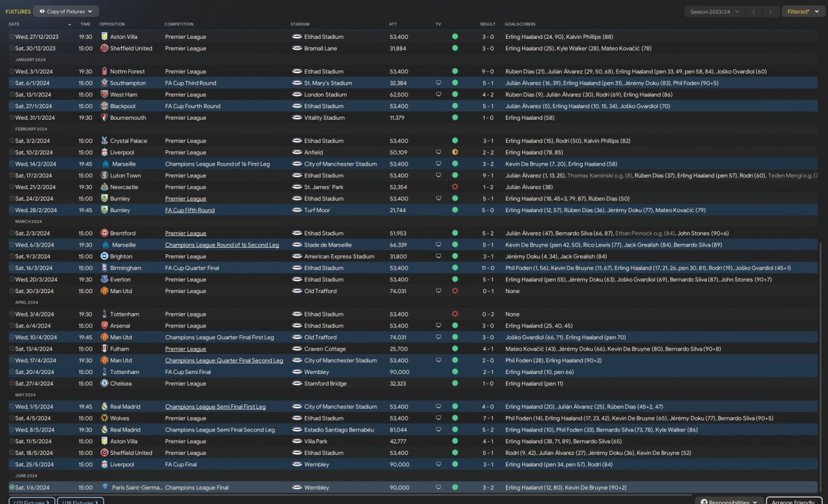Click the West Ham club badge
Viewport: 828px width, 504px height.
pyautogui.click(x=105, y=95)
